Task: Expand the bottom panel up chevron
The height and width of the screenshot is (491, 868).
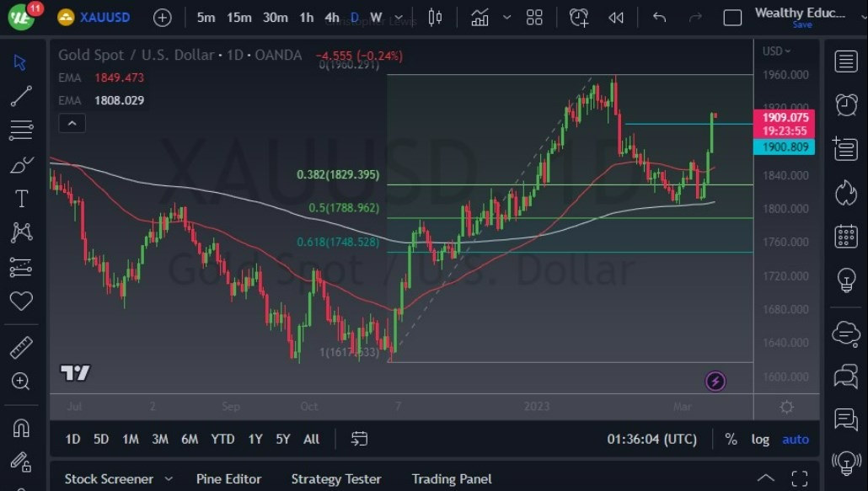Action: pyautogui.click(x=765, y=478)
